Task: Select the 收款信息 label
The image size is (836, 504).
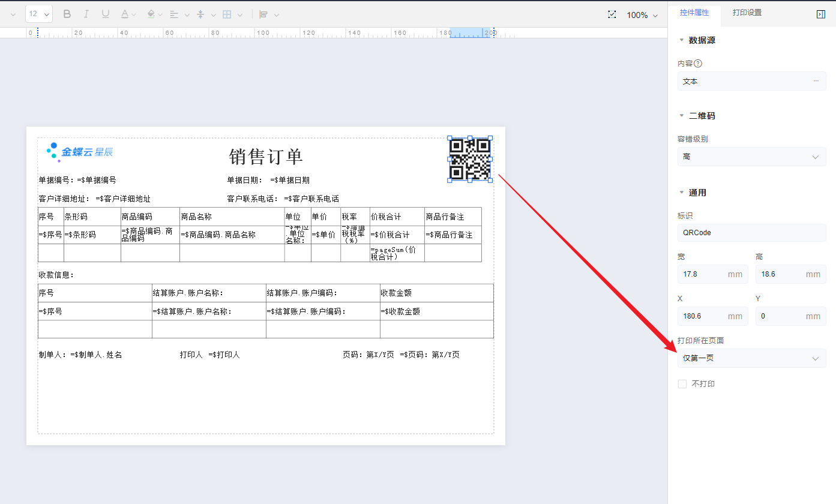Action: (x=56, y=275)
